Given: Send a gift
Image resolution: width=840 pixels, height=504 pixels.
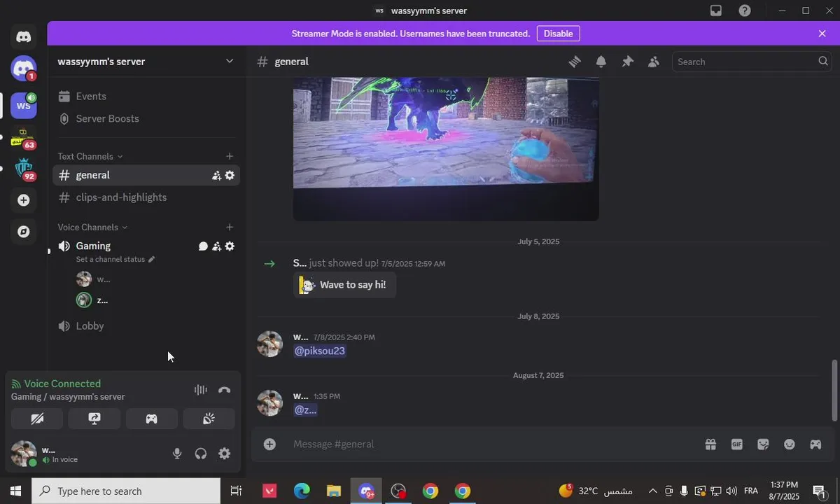Looking at the screenshot, I should 710,444.
